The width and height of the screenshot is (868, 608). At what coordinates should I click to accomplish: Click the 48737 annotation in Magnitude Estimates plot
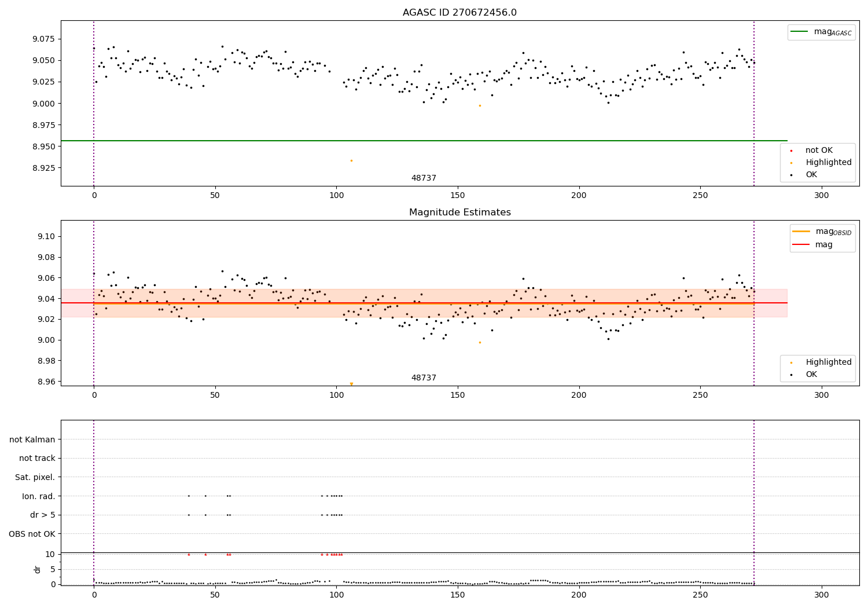[424, 378]
